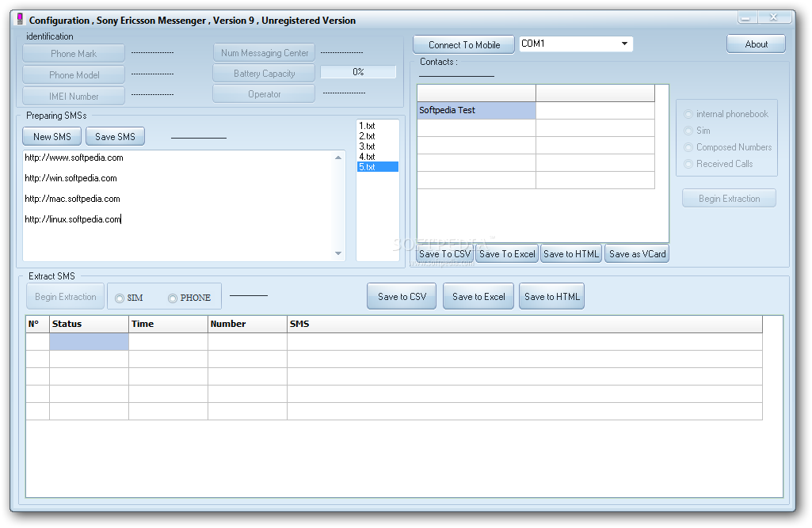812x528 pixels.
Task: Click highlighted Status cell in first row
Action: [89, 342]
